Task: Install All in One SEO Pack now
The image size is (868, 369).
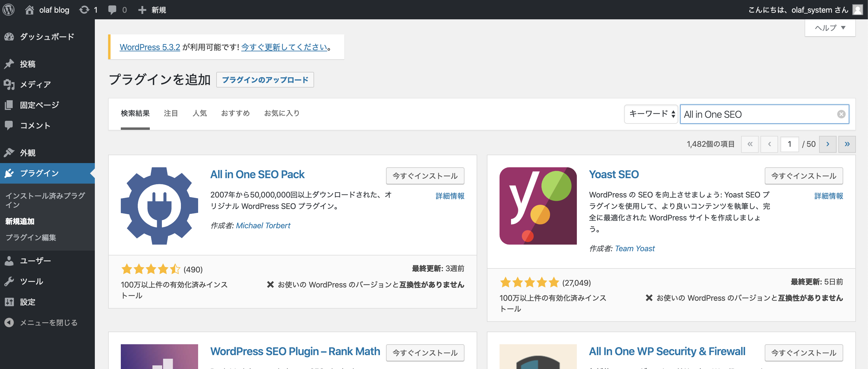Action: pyautogui.click(x=425, y=175)
